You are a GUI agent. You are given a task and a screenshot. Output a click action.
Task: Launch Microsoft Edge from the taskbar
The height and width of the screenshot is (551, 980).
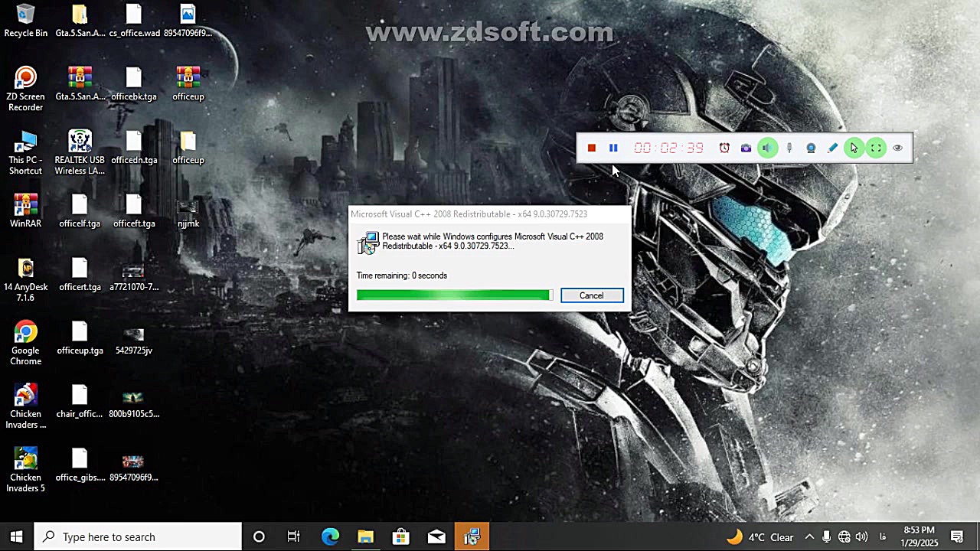click(x=330, y=536)
